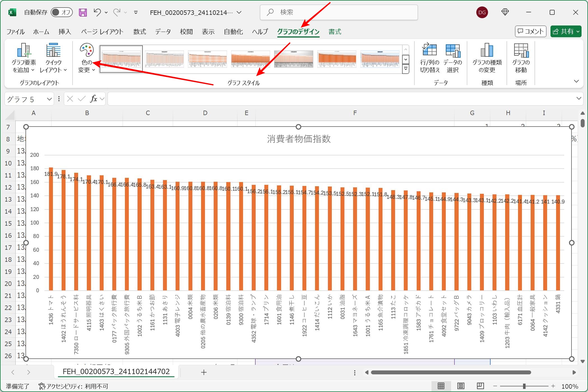Add a new sheet with plus button
This screenshot has width=588, height=392.
pyautogui.click(x=204, y=372)
